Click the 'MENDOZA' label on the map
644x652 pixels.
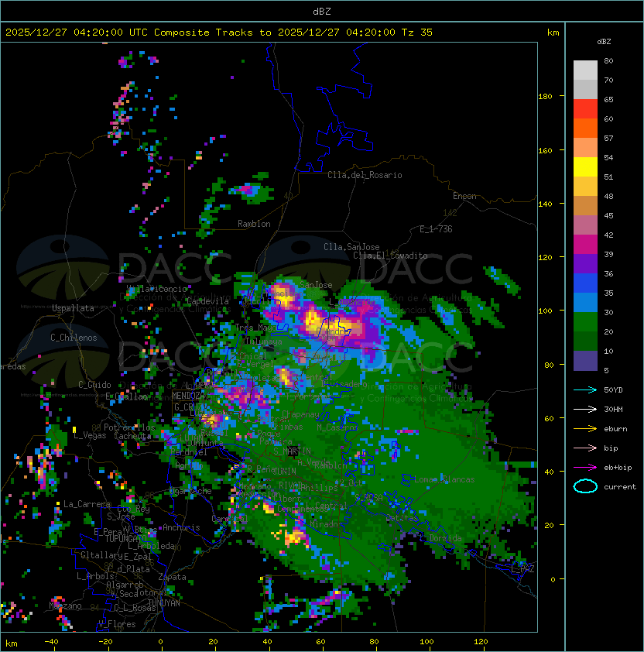pyautogui.click(x=188, y=395)
